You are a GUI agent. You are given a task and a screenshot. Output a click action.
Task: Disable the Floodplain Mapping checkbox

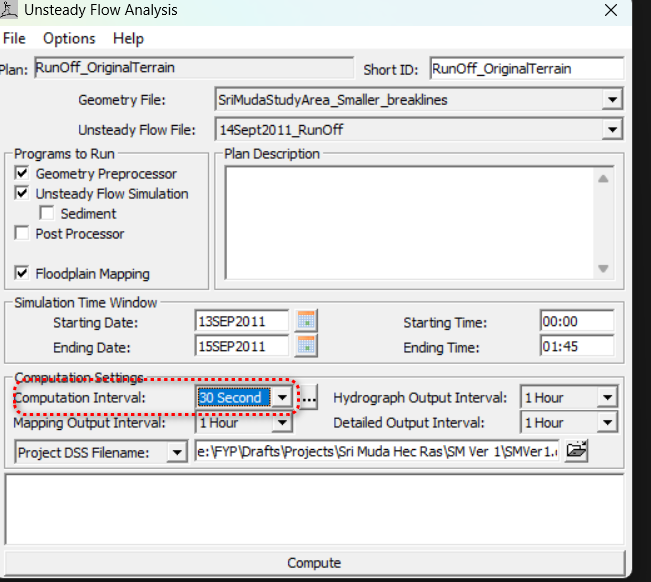click(x=22, y=274)
